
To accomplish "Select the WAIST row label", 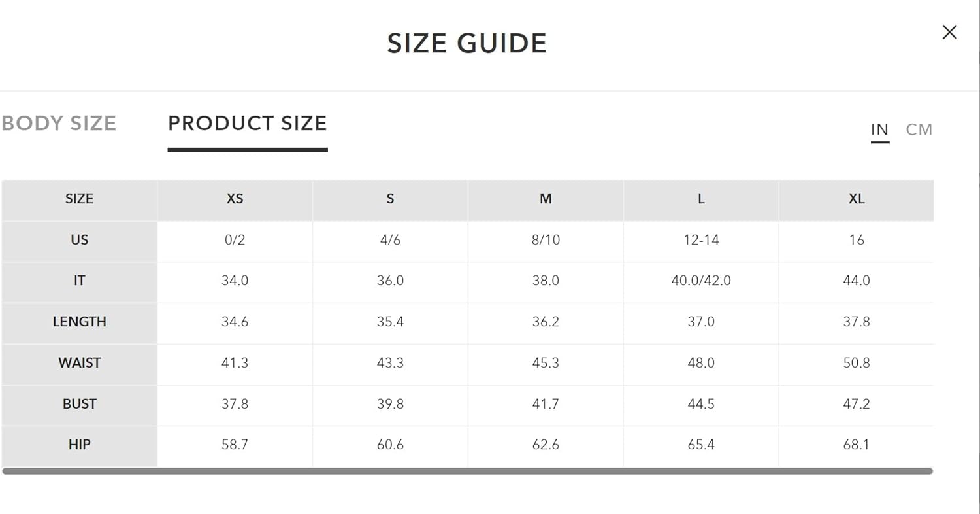I will coord(79,363).
